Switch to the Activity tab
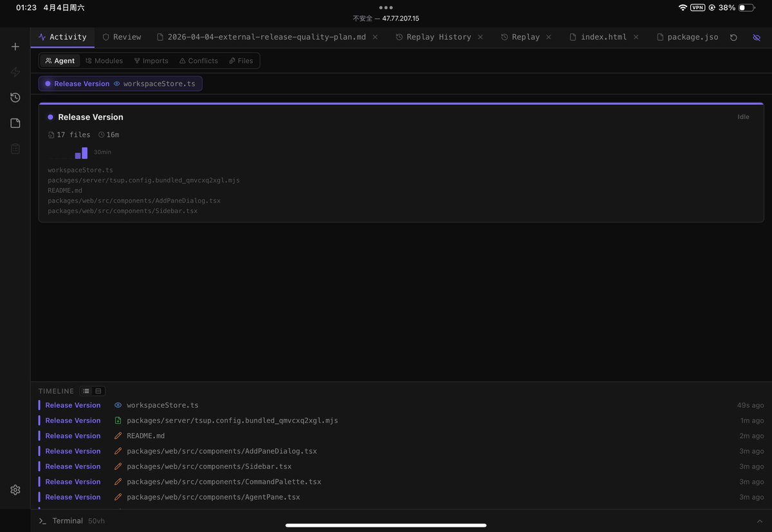772x532 pixels. point(62,37)
